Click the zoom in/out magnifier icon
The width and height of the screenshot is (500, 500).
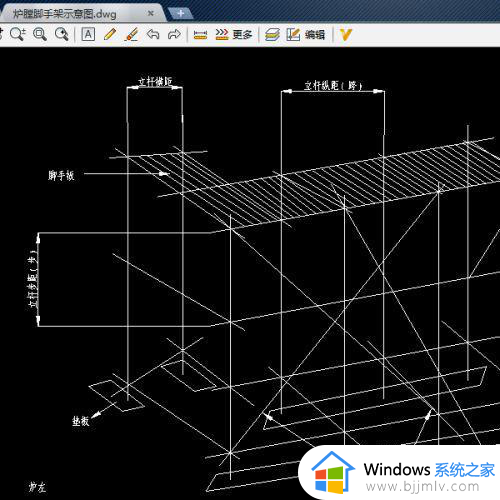[18, 34]
